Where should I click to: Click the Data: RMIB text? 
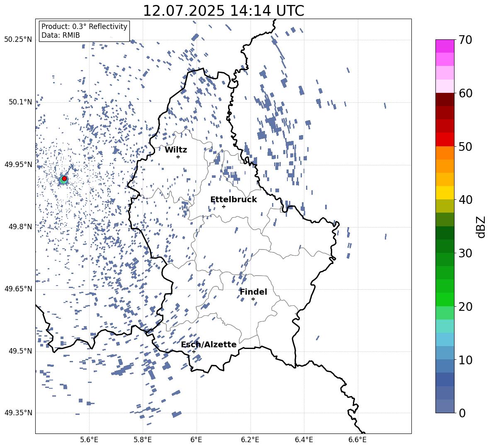pyautogui.click(x=61, y=35)
